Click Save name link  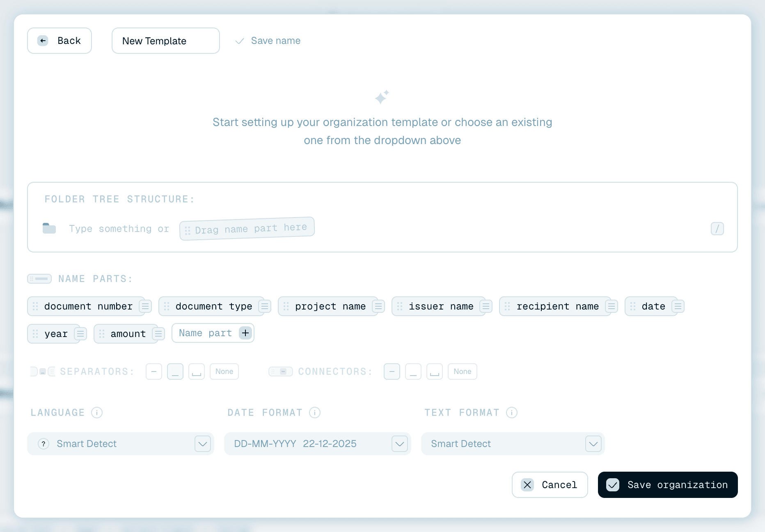tap(268, 41)
